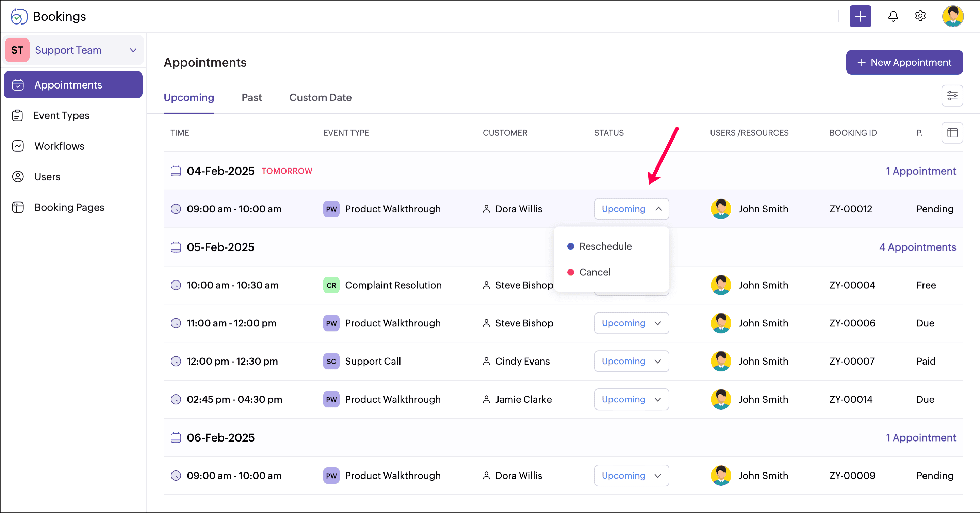
Task: Click the 1 Appointment count for 04-Feb-2025
Action: [x=921, y=171]
